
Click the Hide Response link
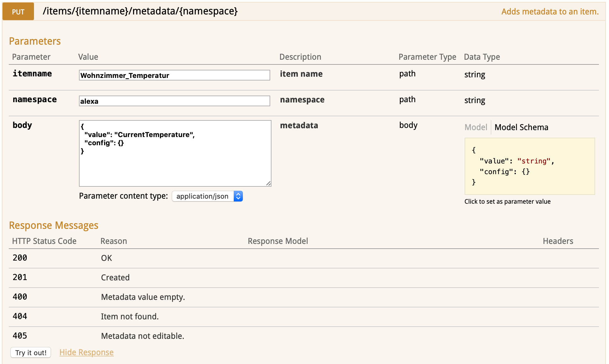coord(87,352)
